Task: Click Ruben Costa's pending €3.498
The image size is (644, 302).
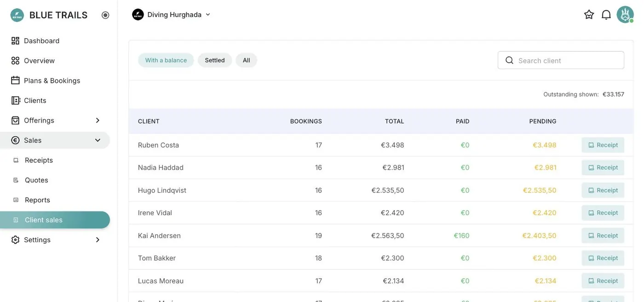Action: [545, 145]
